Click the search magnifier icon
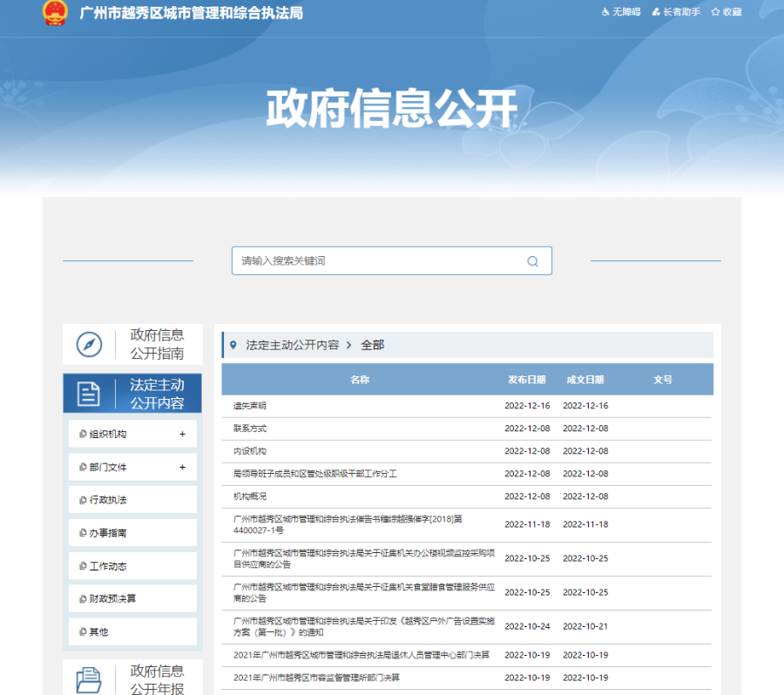 pyautogui.click(x=532, y=261)
